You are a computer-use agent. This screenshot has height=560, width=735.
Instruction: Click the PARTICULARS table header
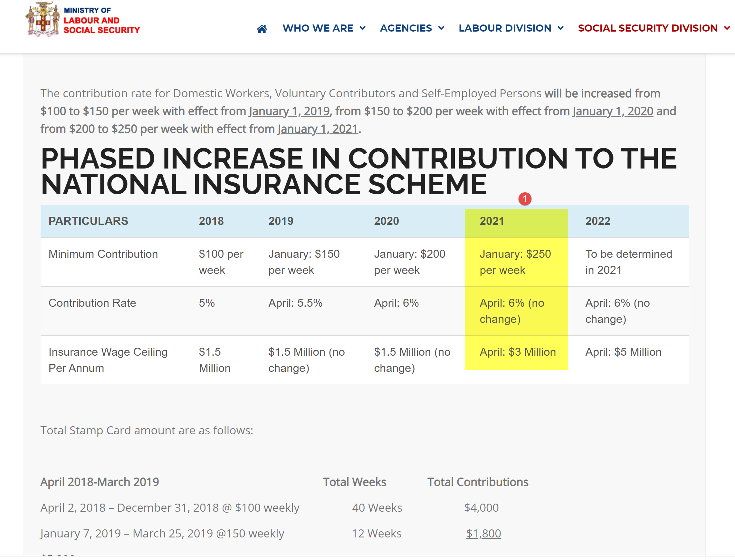click(88, 221)
